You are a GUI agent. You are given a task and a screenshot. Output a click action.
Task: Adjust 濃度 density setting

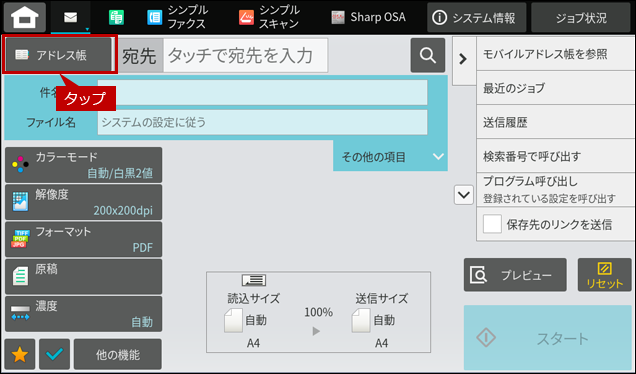(x=84, y=314)
